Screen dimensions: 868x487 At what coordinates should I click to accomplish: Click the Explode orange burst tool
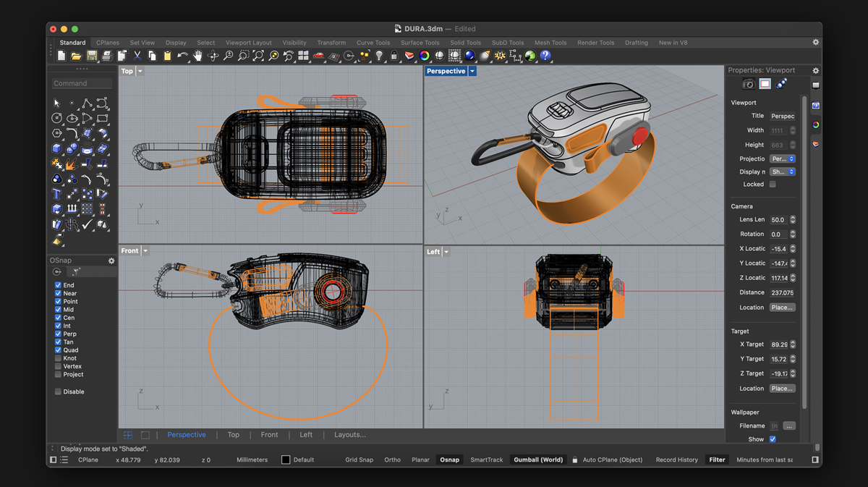72,164
